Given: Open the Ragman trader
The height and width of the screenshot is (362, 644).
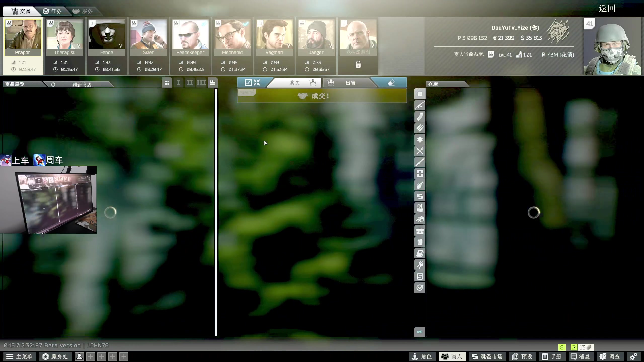Looking at the screenshot, I should [274, 38].
